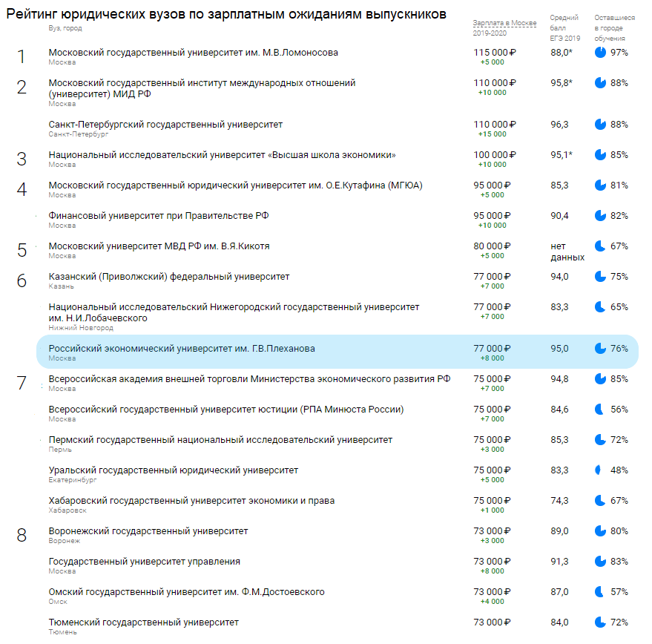Image resolution: width=652 pixels, height=644 pixels.
Task: Click the pie icon in the МВД Кикотя row
Action: pyautogui.click(x=600, y=246)
